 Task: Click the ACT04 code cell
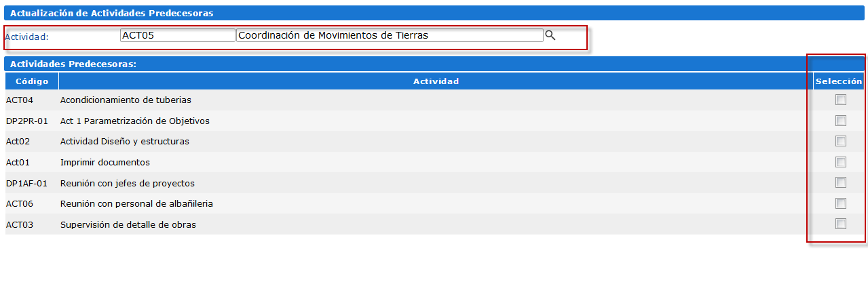tap(20, 100)
